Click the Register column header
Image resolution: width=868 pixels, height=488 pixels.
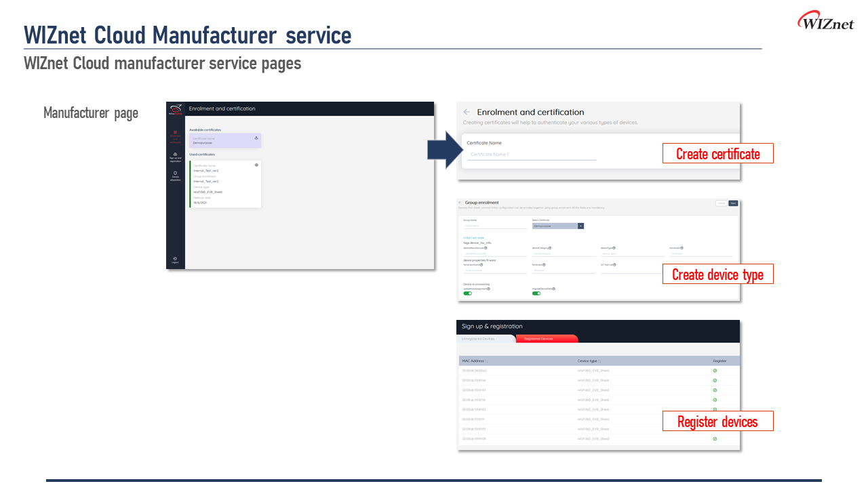click(x=719, y=361)
